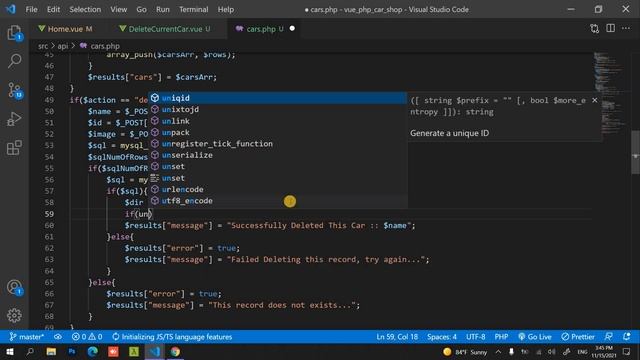Viewport: 640px width, 360px height.
Task: Click the Initializing JS/TS language features status
Action: pyautogui.click(x=172, y=337)
